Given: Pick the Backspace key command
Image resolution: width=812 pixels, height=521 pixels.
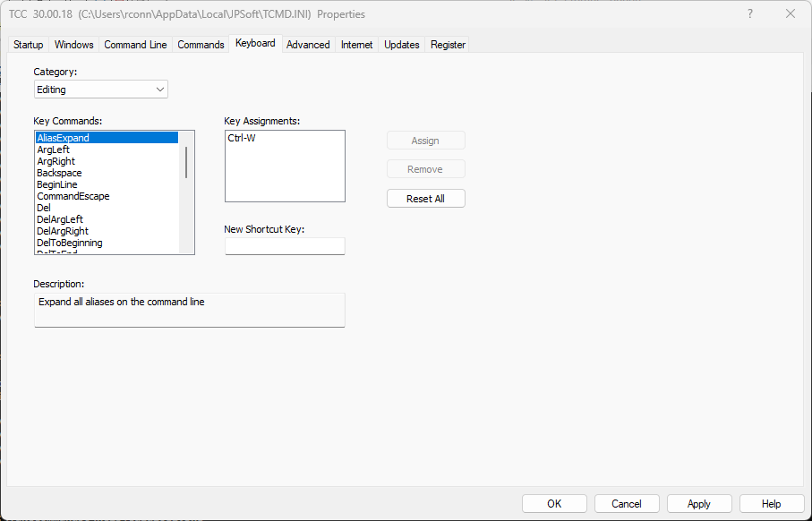Looking at the screenshot, I should (x=107, y=173).
